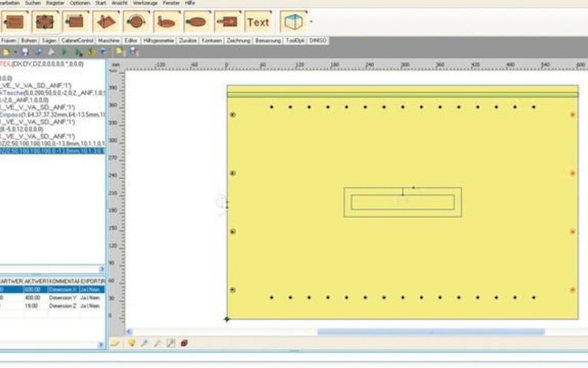
Task: Open the CabinetControl tab
Action: (77, 40)
